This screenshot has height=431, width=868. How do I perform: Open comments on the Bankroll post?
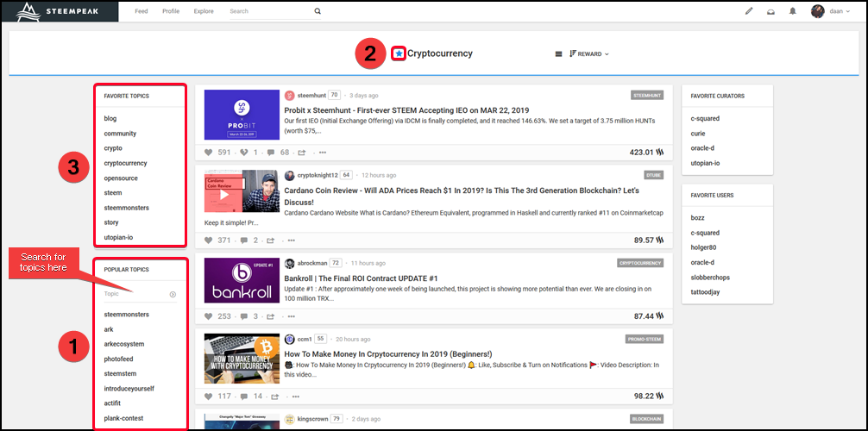(x=244, y=316)
